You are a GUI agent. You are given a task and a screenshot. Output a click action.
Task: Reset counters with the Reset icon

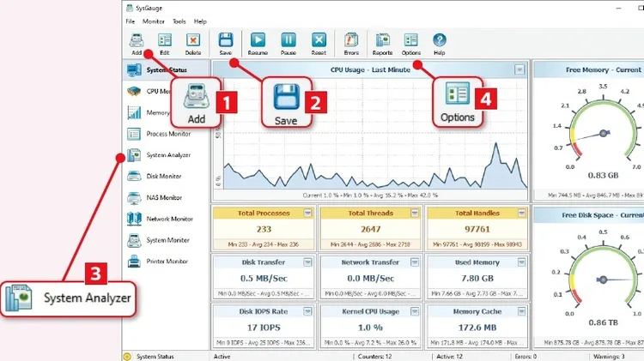point(319,40)
